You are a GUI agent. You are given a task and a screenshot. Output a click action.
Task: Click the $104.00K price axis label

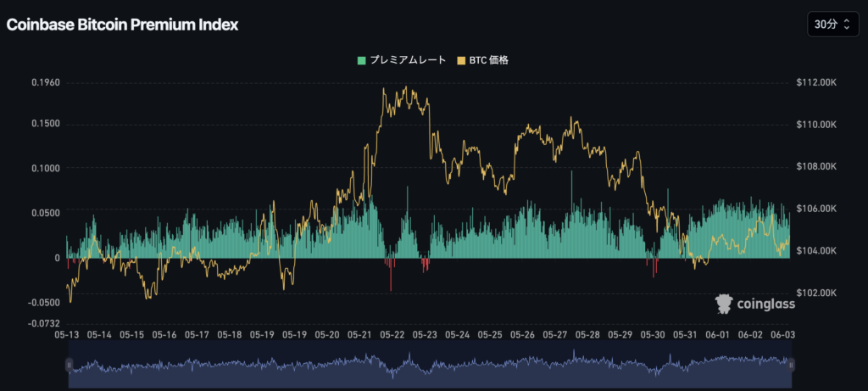816,251
